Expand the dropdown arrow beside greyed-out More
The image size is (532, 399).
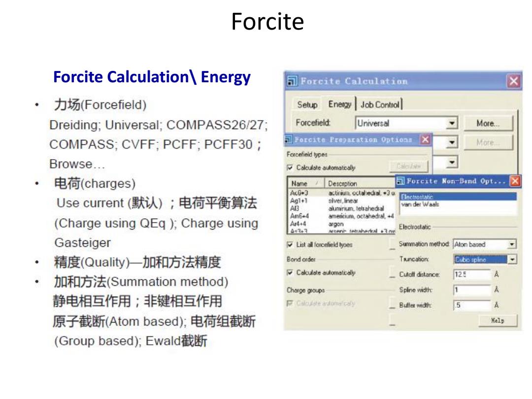[452, 142]
